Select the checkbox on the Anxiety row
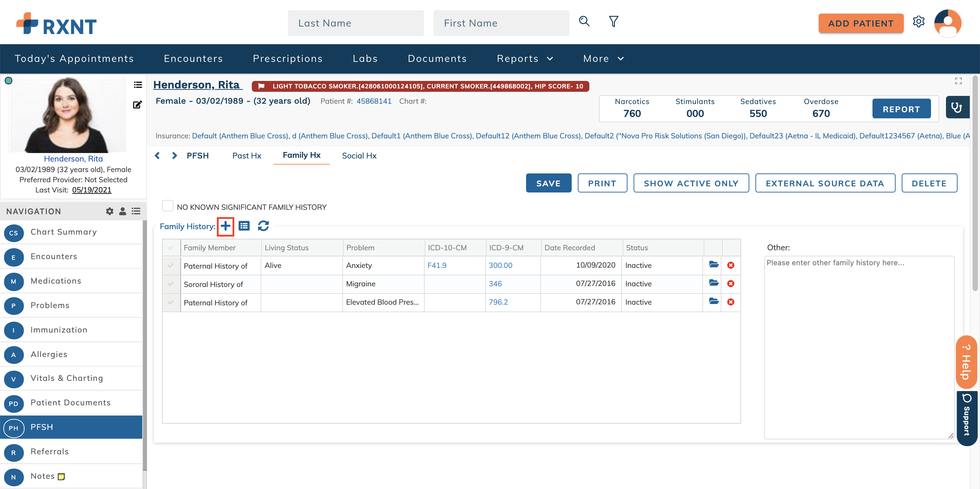 pyautogui.click(x=171, y=265)
